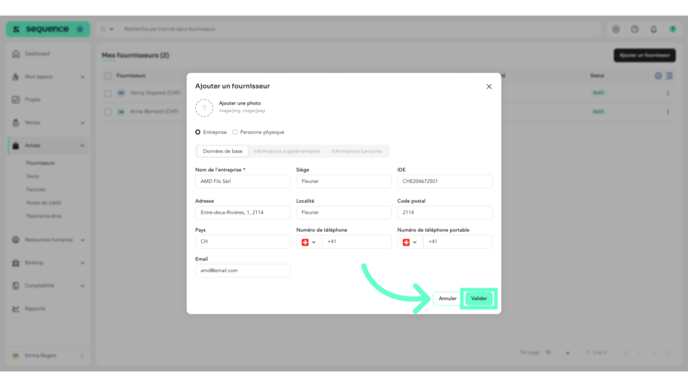Screen dimensions: 688x387
Task: Open Paiements émis under Achats
Action: coord(44,216)
